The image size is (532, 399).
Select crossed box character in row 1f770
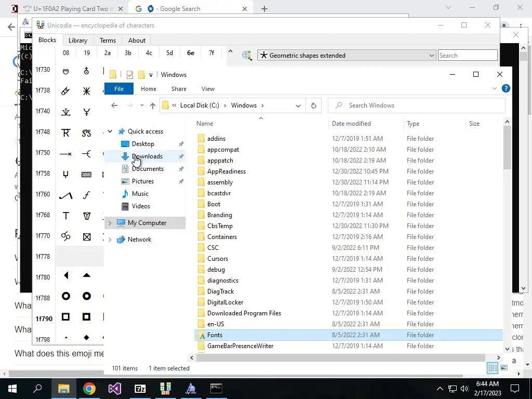(x=87, y=237)
